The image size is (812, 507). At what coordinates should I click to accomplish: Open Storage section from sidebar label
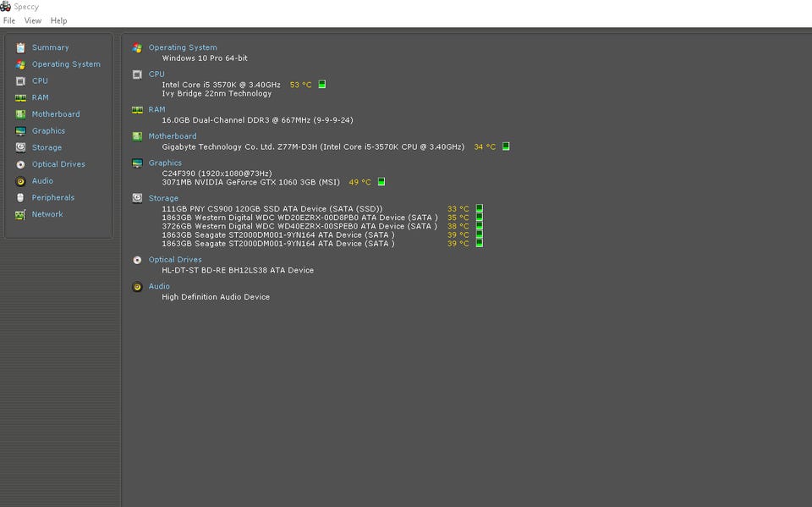47,147
